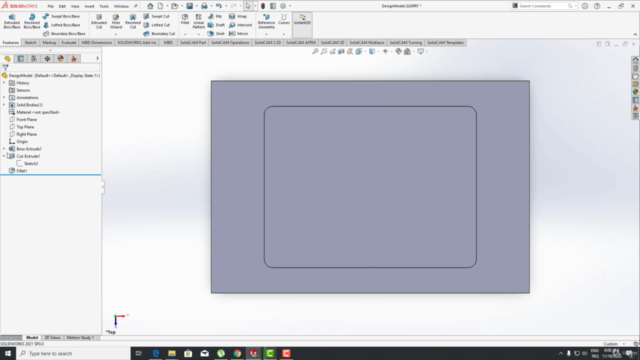This screenshot has width=640, height=360.
Task: Apply the Shell feature
Action: [x=216, y=33]
